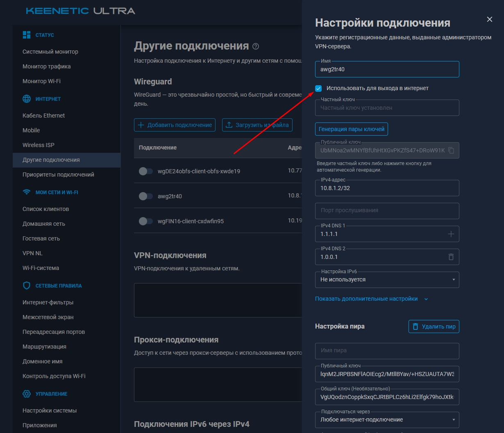Open Приоритеты подключений in sidebar
The image size is (504, 433).
click(58, 175)
